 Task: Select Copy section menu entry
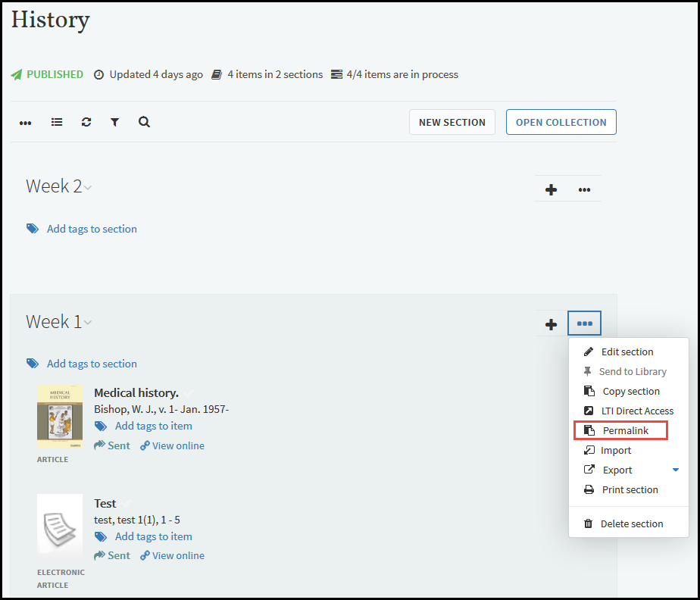pos(630,391)
